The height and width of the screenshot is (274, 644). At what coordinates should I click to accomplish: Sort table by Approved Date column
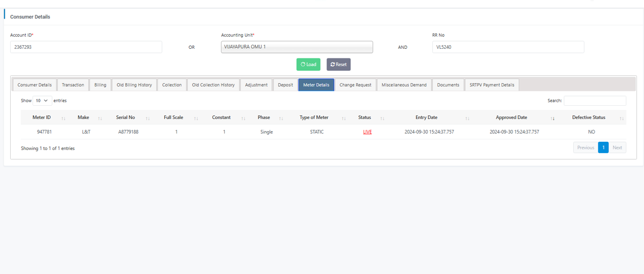pos(511,117)
